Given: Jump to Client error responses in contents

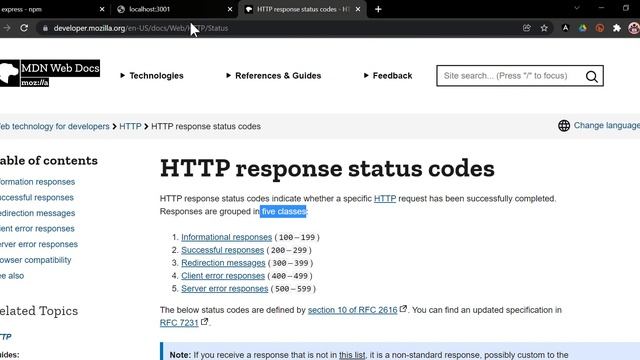Looking at the screenshot, I should coord(37,229).
